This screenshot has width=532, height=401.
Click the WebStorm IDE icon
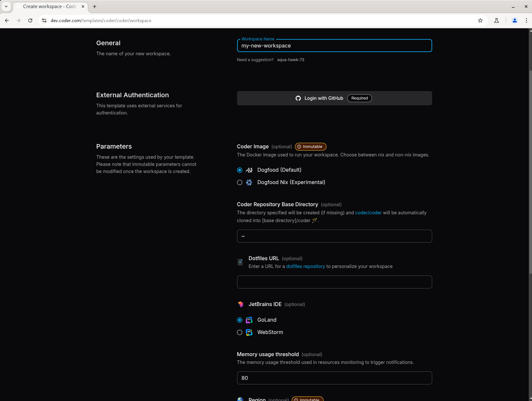coord(249,332)
